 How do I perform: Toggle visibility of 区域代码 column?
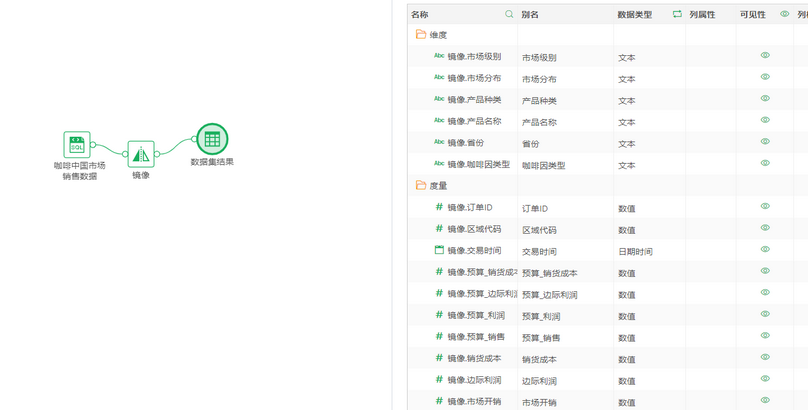pyautogui.click(x=765, y=228)
